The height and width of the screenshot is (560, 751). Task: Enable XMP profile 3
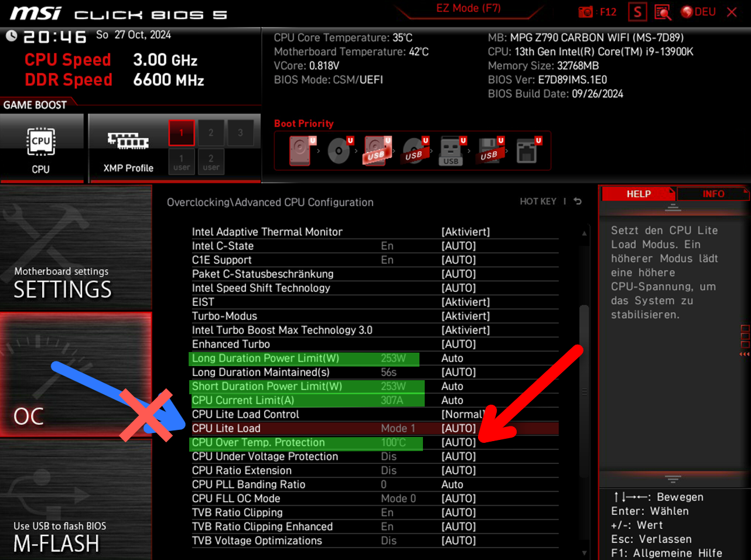tap(240, 133)
